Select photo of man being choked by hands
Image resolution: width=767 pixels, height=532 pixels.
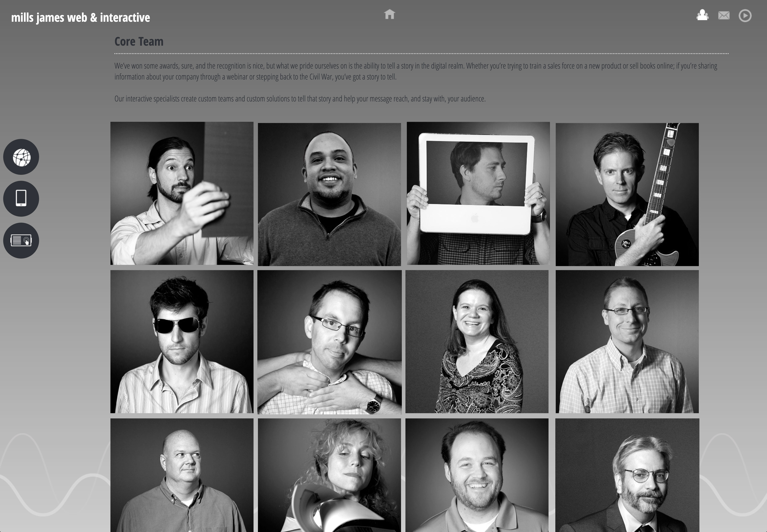click(x=329, y=342)
